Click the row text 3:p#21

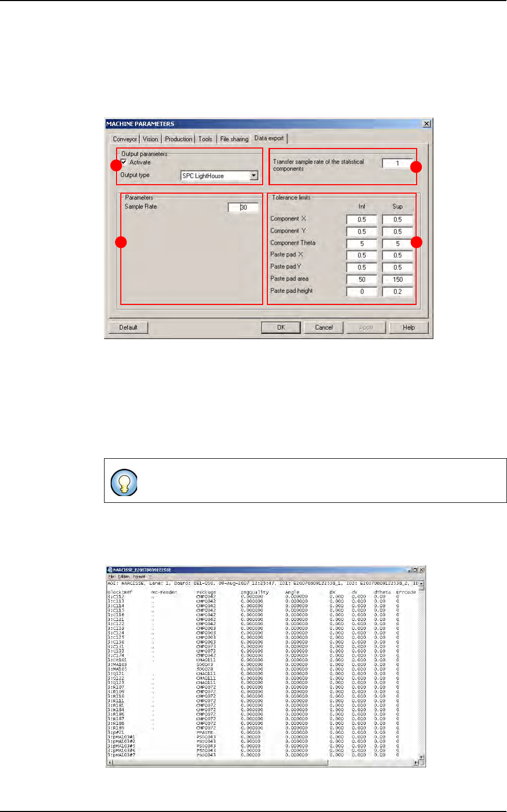116,732
